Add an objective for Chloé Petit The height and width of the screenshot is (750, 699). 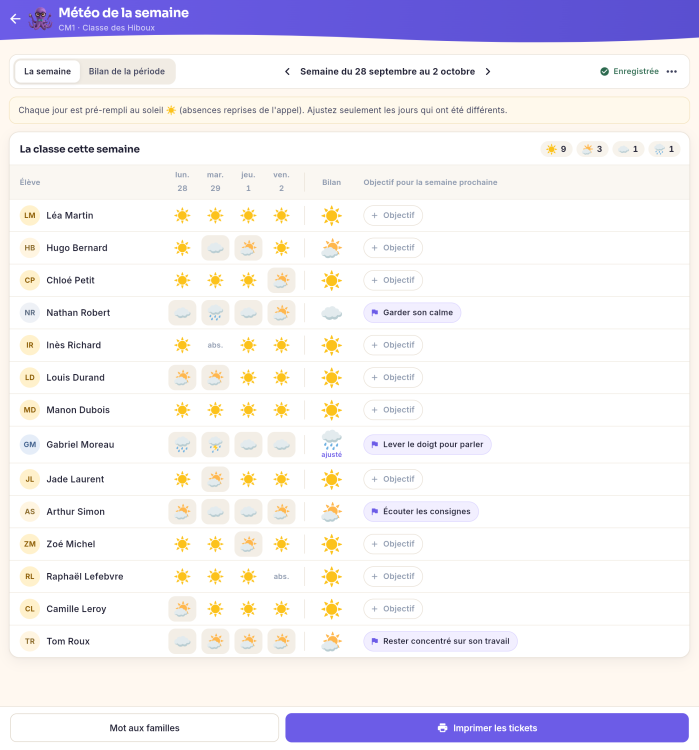[393, 280]
